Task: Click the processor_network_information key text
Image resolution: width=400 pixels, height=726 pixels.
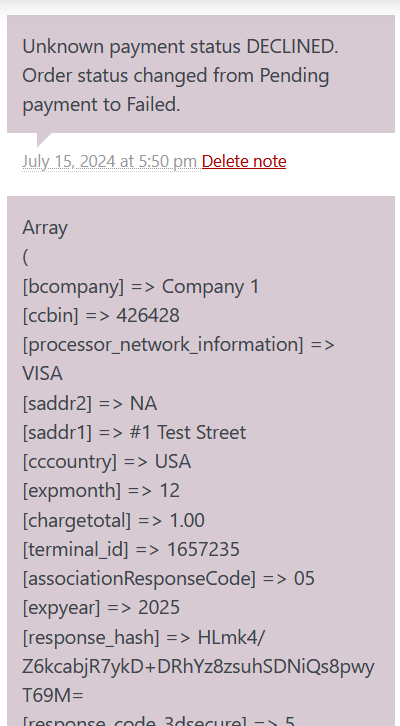Action: pyautogui.click(x=163, y=345)
